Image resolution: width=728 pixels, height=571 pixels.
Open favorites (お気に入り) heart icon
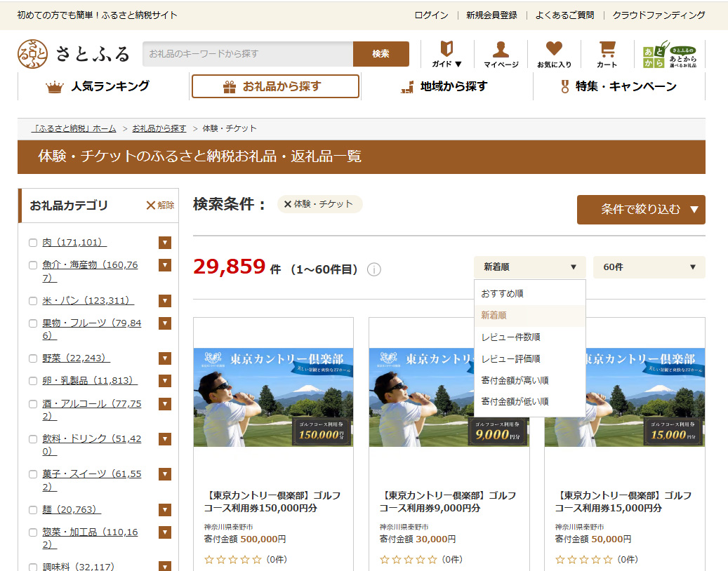(x=554, y=53)
